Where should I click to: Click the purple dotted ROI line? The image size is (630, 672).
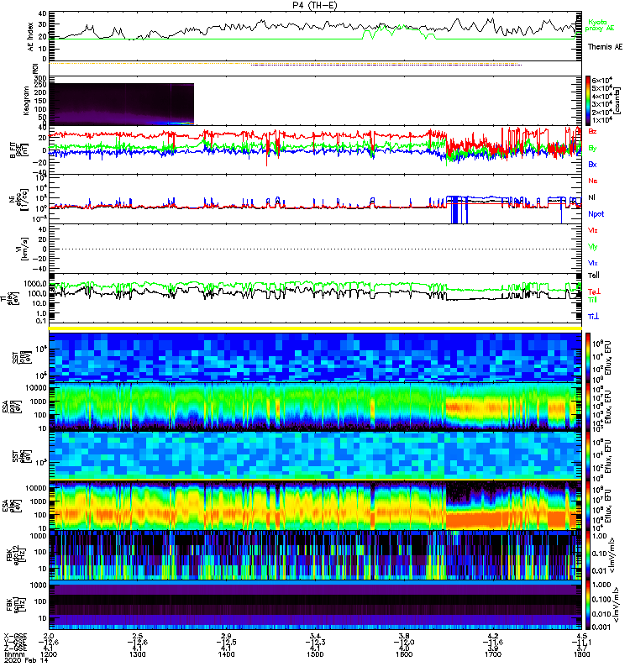(x=386, y=65)
